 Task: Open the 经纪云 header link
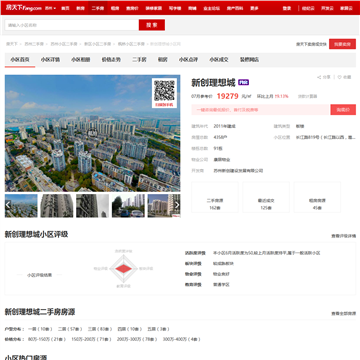point(308,8)
